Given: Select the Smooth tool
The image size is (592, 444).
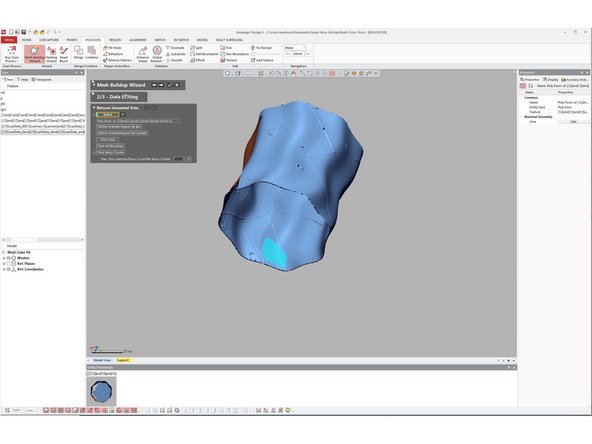Looking at the screenshot, I should click(x=174, y=60).
